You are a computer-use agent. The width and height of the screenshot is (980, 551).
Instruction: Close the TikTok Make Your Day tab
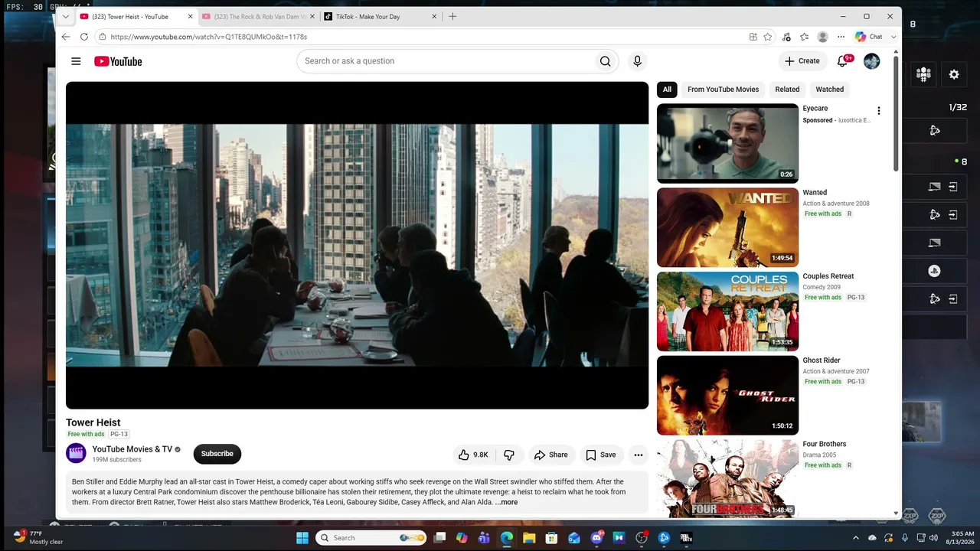pyautogui.click(x=434, y=16)
